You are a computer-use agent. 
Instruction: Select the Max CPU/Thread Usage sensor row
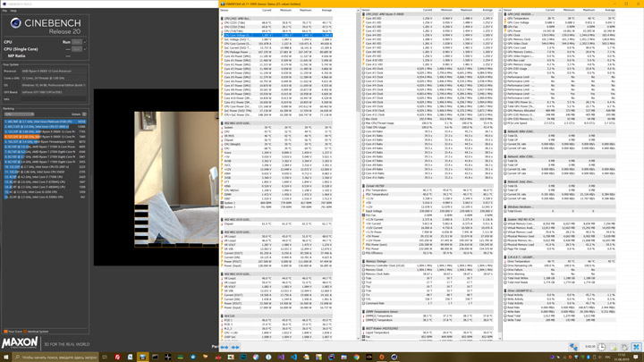428,123
